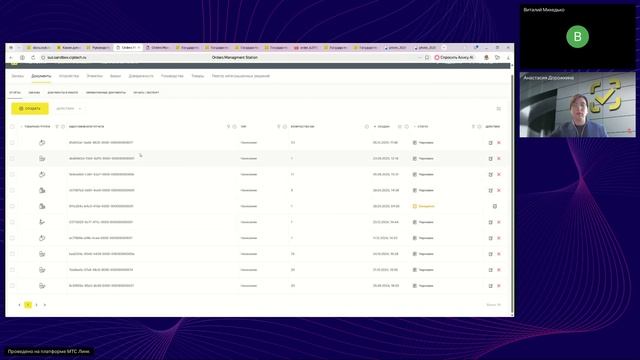Click the calendar filter icon by the Создан header
Screen dimensions: 640x360
(x=400, y=127)
